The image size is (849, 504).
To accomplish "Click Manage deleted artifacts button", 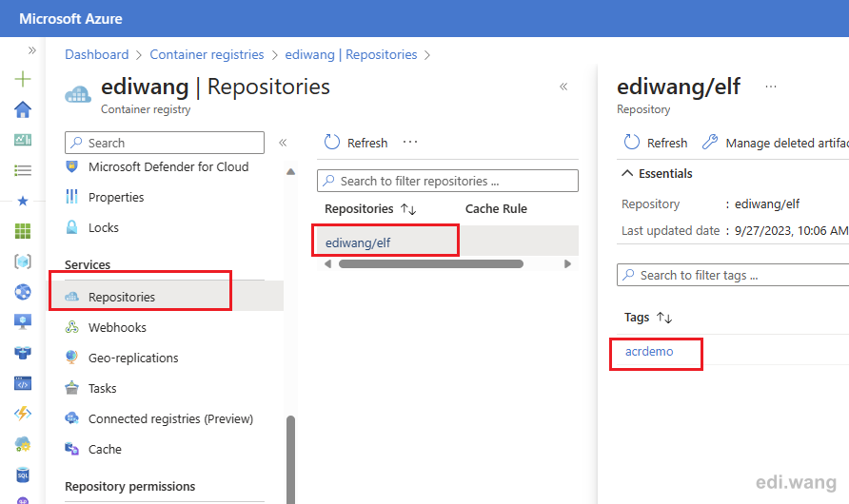I will (776, 143).
